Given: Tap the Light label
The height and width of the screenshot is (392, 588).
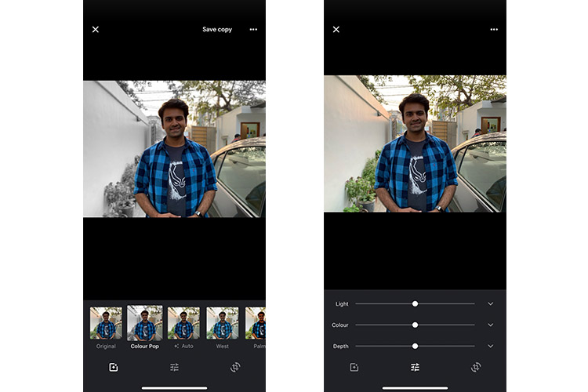Looking at the screenshot, I should coord(342,304).
